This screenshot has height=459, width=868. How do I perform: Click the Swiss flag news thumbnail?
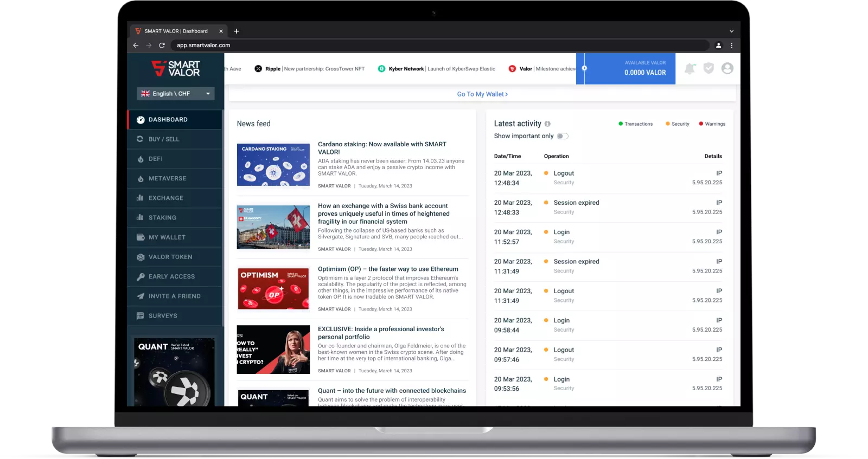coord(273,227)
